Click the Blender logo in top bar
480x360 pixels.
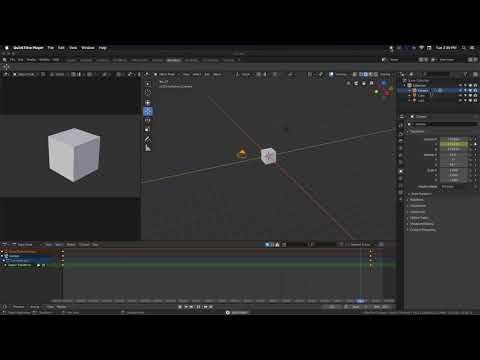4,60
